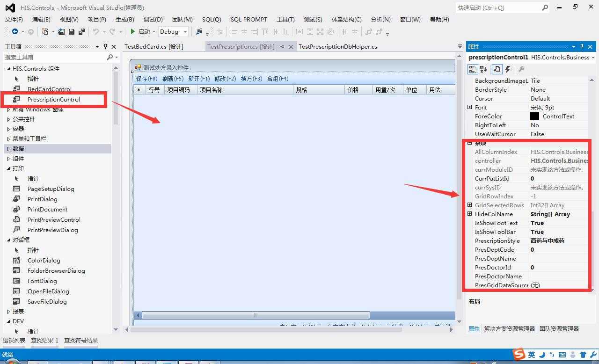Switch to TestPrescripttionDbHelper.cs tab
This screenshot has height=364, width=599.
click(337, 46)
